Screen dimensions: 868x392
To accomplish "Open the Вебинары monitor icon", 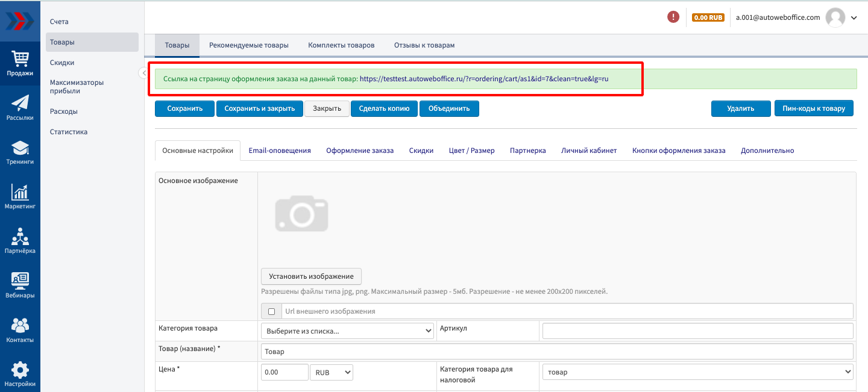I will tap(20, 285).
